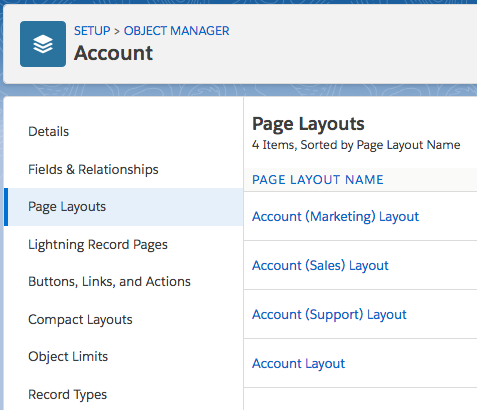This screenshot has width=477, height=410.
Task: Sort by PAGE LAYOUT NAME column header
Action: (x=318, y=180)
